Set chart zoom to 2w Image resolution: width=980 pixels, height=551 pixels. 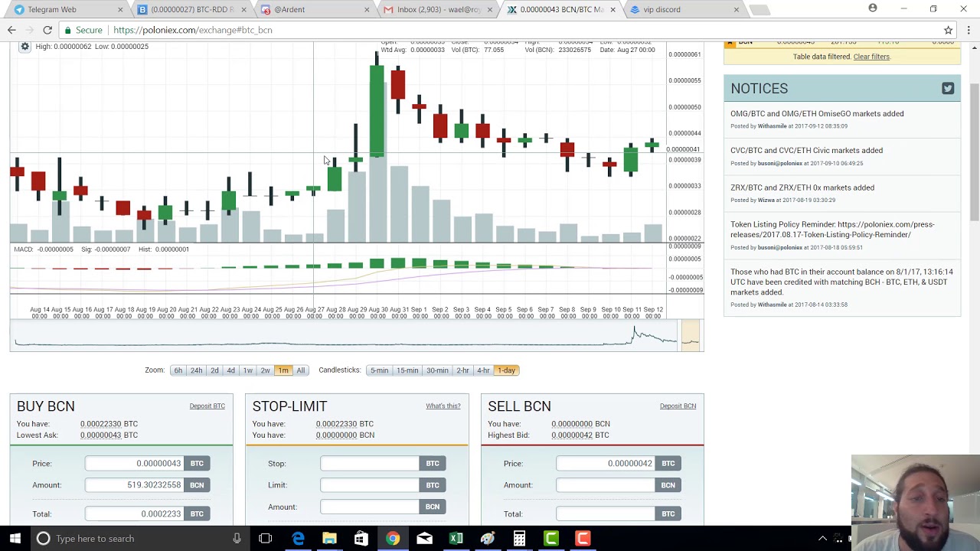(x=265, y=370)
